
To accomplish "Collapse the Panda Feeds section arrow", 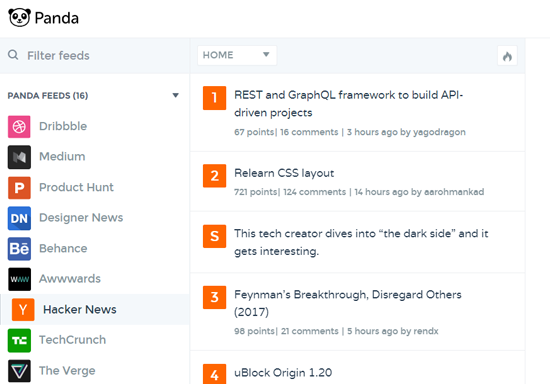I will click(x=175, y=95).
